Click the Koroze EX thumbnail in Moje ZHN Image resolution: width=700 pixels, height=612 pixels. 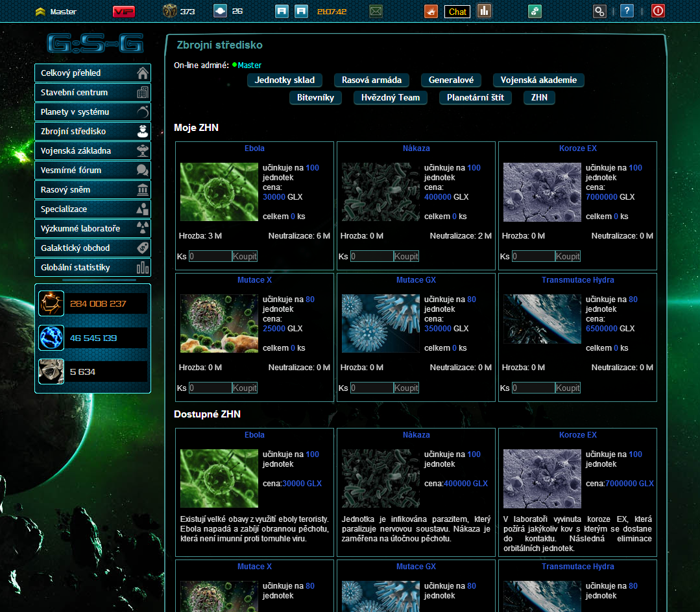pos(542,192)
